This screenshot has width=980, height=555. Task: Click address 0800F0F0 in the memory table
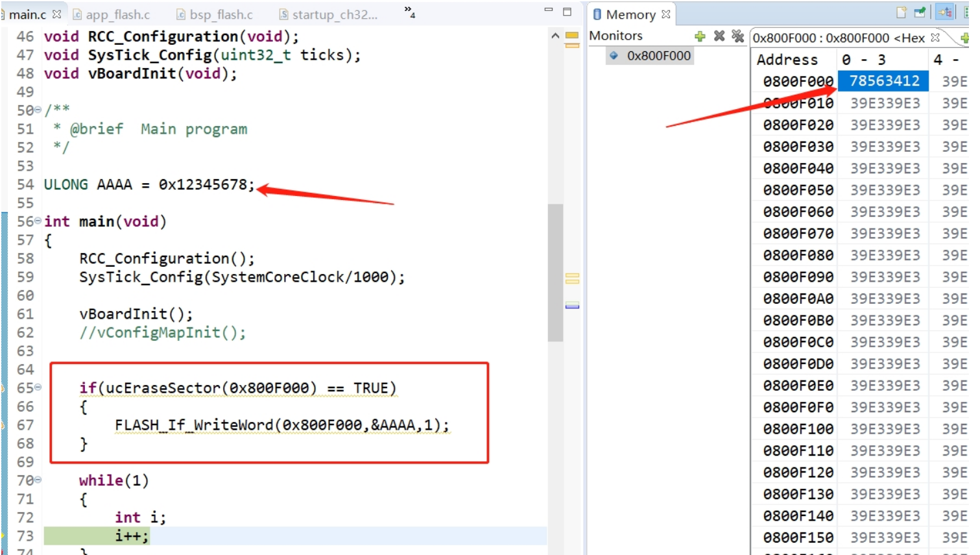click(x=798, y=407)
